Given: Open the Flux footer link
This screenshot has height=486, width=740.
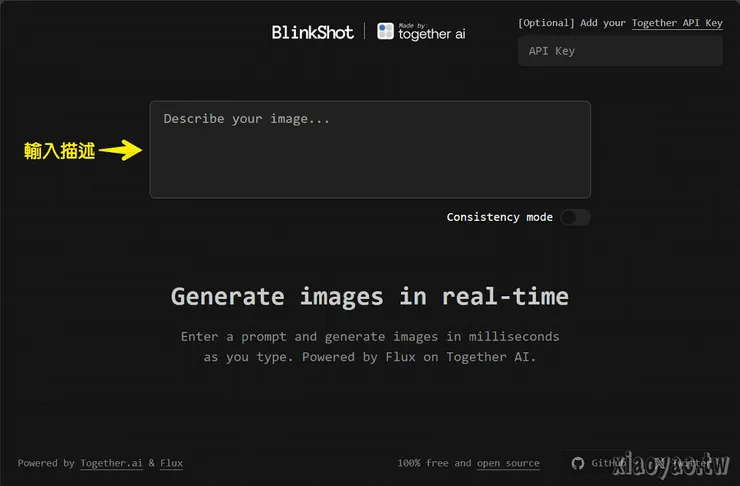Looking at the screenshot, I should (171, 463).
